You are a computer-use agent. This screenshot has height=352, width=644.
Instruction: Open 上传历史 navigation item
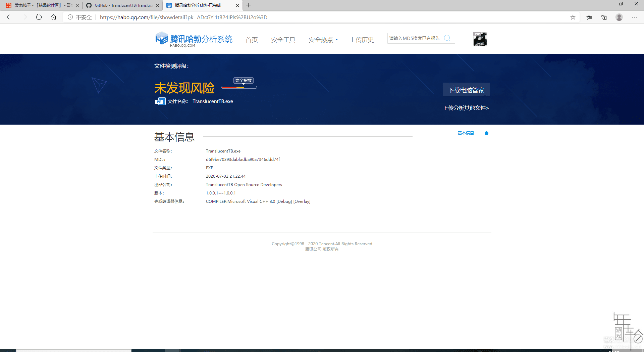(362, 40)
